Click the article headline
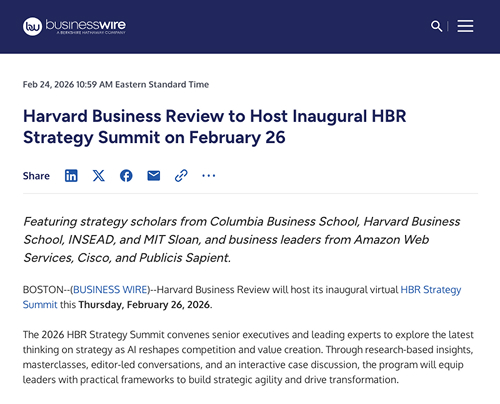 point(215,127)
